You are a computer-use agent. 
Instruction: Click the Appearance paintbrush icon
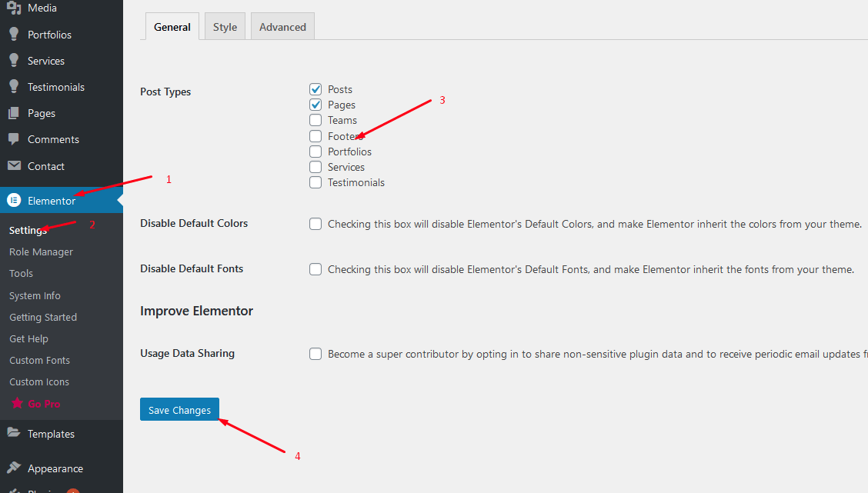[x=14, y=468]
